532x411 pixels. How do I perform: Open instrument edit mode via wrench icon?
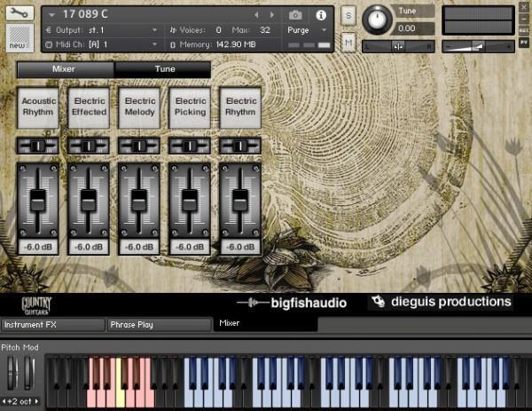pos(18,14)
